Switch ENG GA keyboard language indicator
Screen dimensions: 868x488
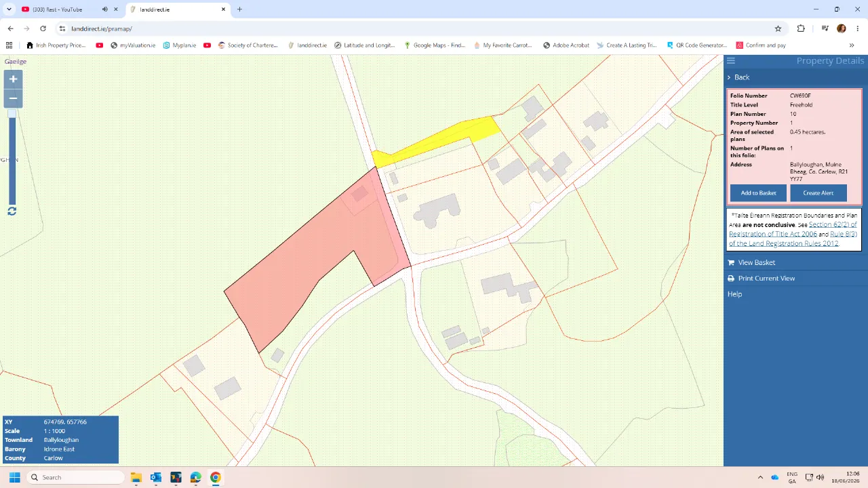click(x=792, y=477)
